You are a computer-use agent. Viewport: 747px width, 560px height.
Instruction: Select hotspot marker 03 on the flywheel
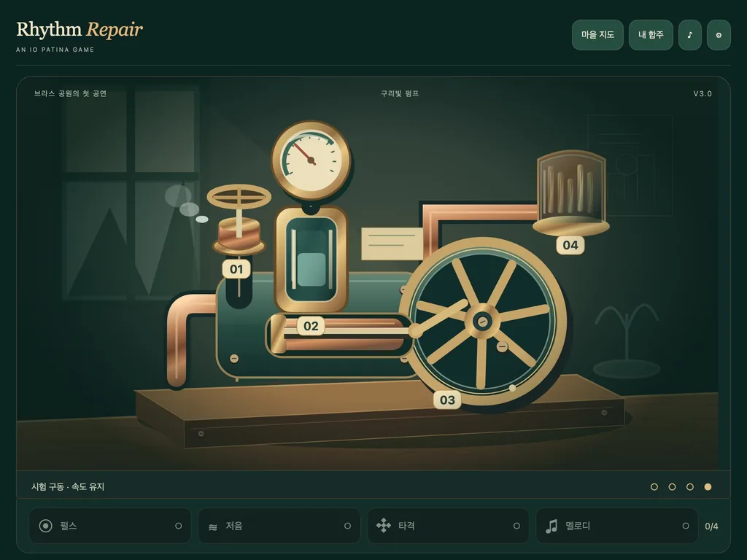(x=447, y=400)
